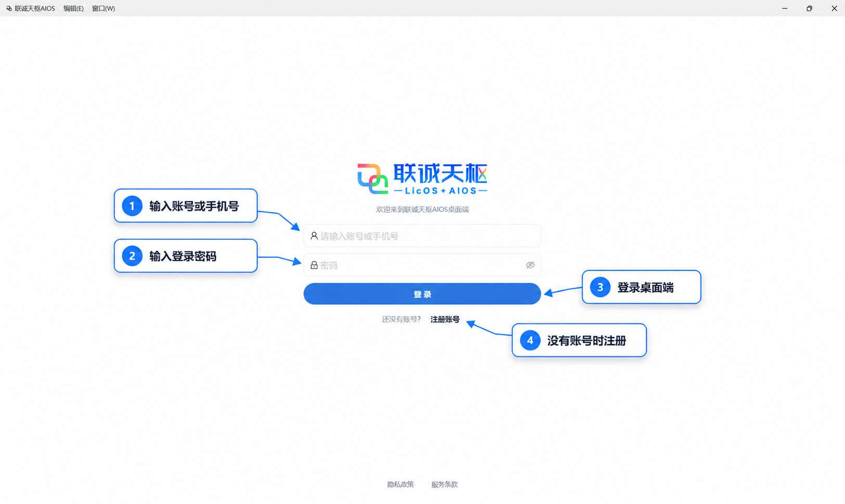Minimize the 联诚天枢AIOS window
This screenshot has width=845, height=504.
785,8
